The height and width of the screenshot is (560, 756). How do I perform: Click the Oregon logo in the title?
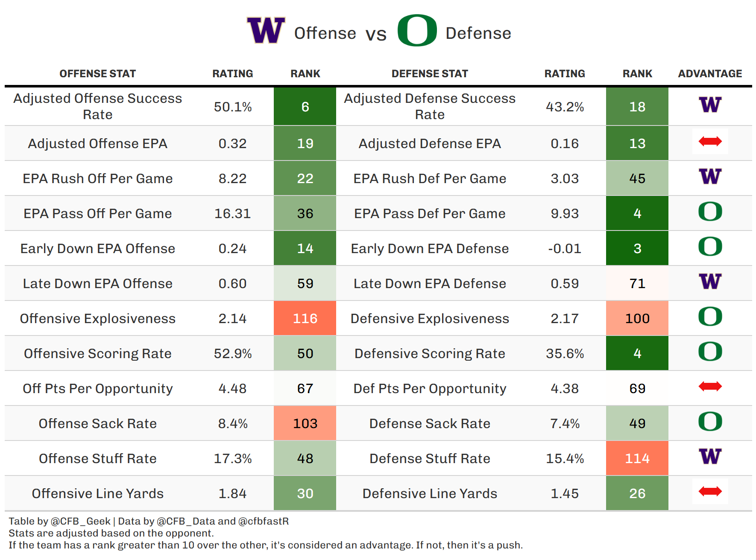click(x=417, y=31)
